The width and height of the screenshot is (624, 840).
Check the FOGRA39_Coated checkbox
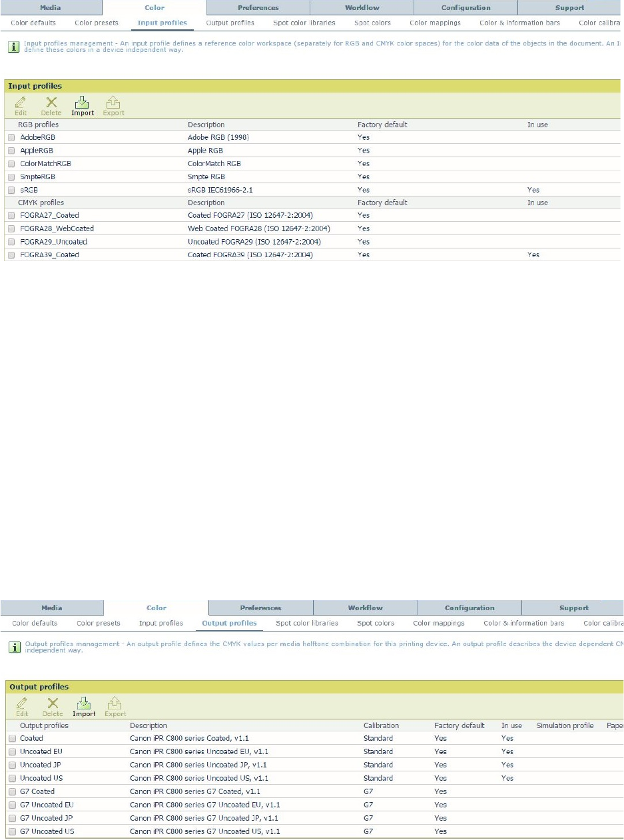(x=11, y=255)
